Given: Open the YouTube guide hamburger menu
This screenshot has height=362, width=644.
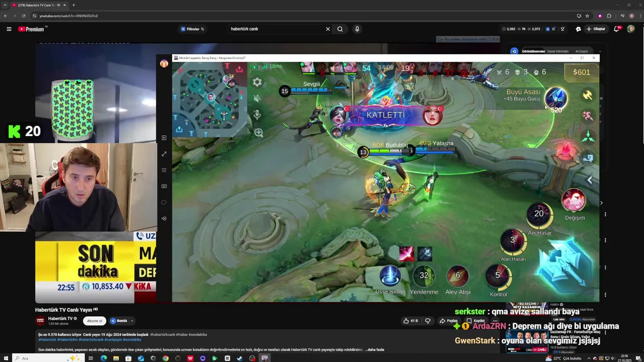Looking at the screenshot, I should 9,29.
